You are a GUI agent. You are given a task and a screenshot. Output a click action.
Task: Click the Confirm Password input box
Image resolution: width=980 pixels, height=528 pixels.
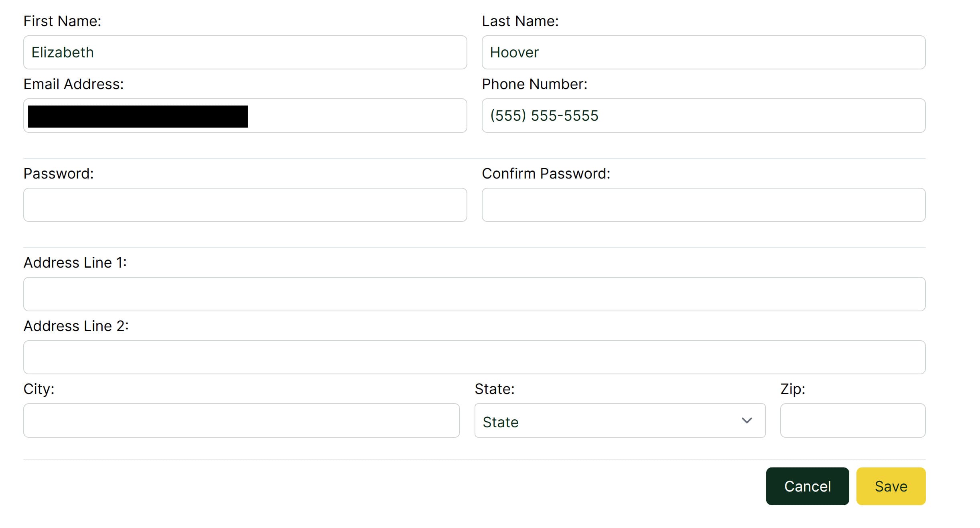[x=703, y=205]
